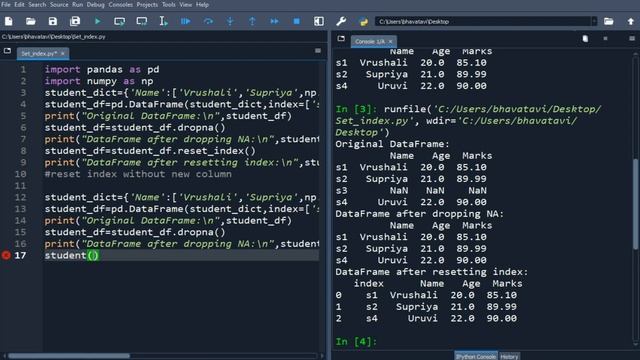Switch to History bottom tab
Screen dimensions: 640x360
click(509, 356)
